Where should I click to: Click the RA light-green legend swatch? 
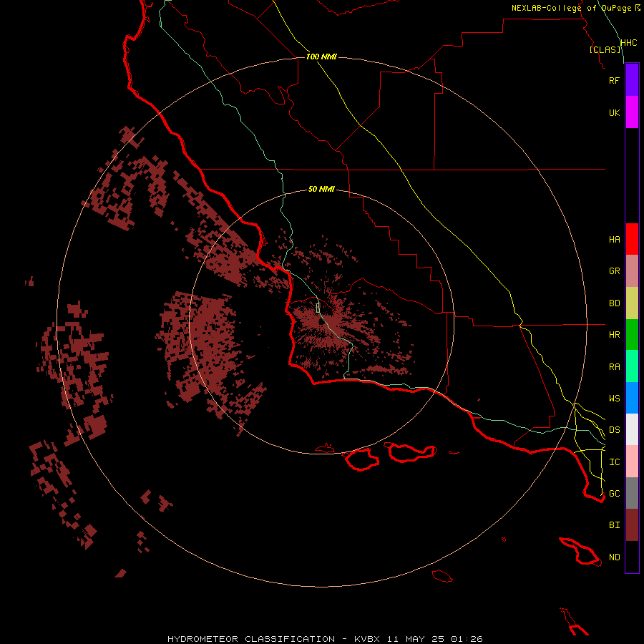coord(632,366)
